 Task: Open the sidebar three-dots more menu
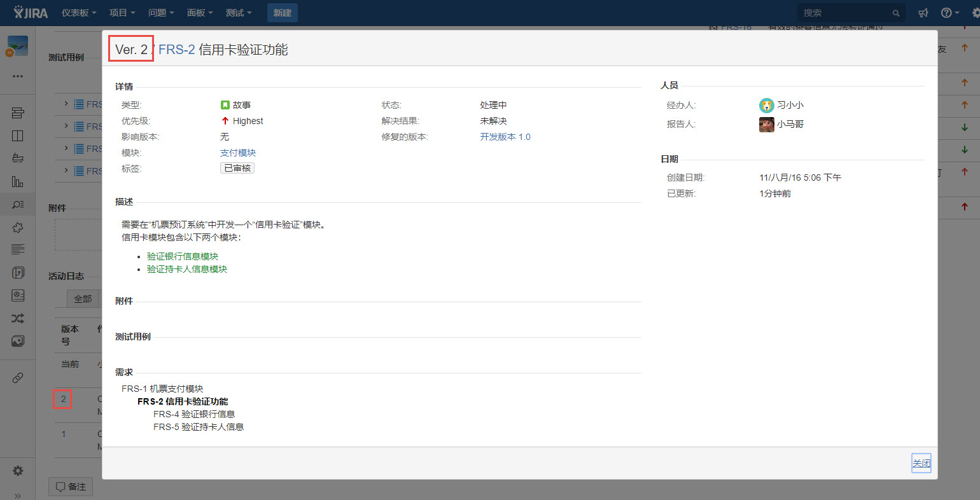(x=18, y=76)
